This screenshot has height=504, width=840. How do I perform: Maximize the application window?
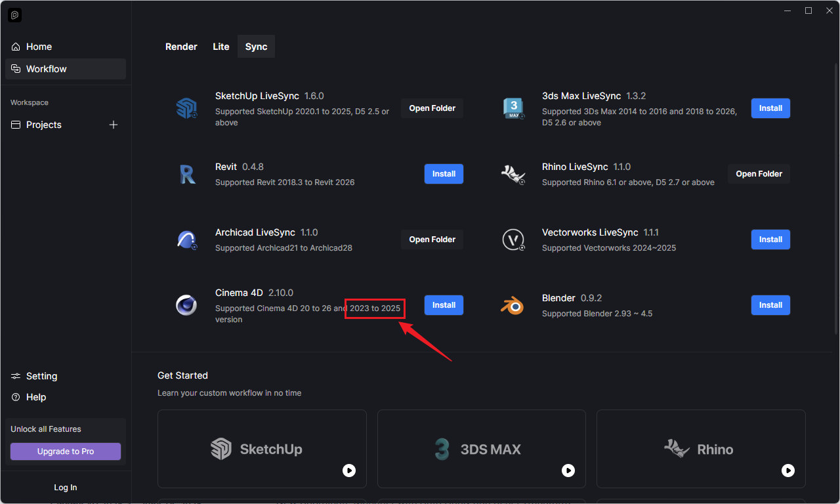pyautogui.click(x=808, y=10)
